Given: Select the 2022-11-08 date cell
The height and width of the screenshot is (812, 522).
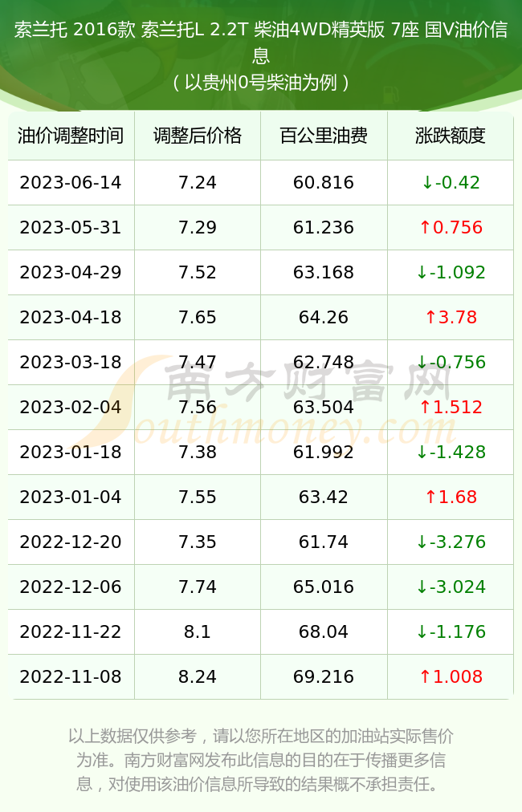Looking at the screenshot, I should point(71,677).
